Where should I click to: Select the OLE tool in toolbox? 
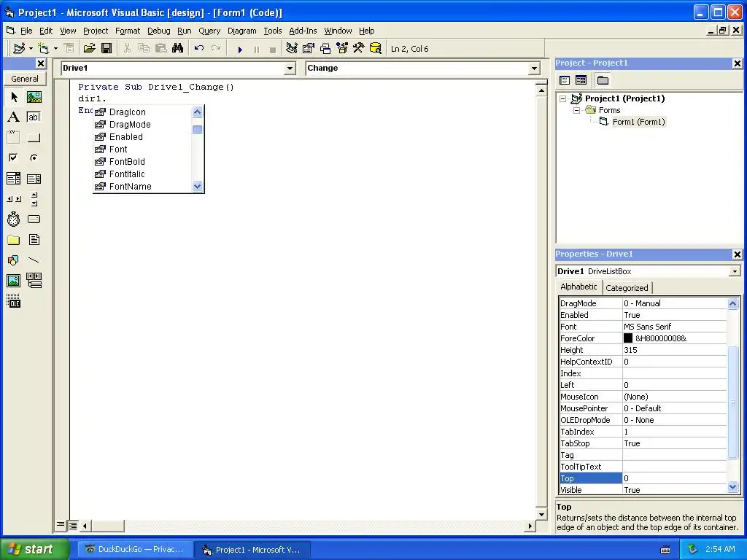tap(14, 301)
